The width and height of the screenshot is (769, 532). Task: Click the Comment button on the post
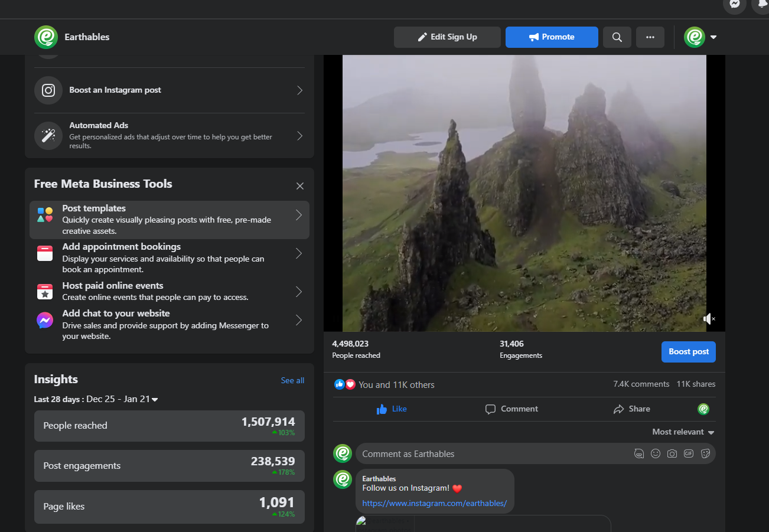511,409
